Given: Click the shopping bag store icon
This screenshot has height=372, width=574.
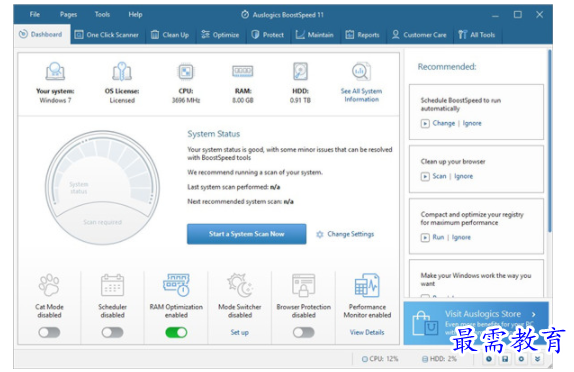Looking at the screenshot, I should tap(425, 324).
